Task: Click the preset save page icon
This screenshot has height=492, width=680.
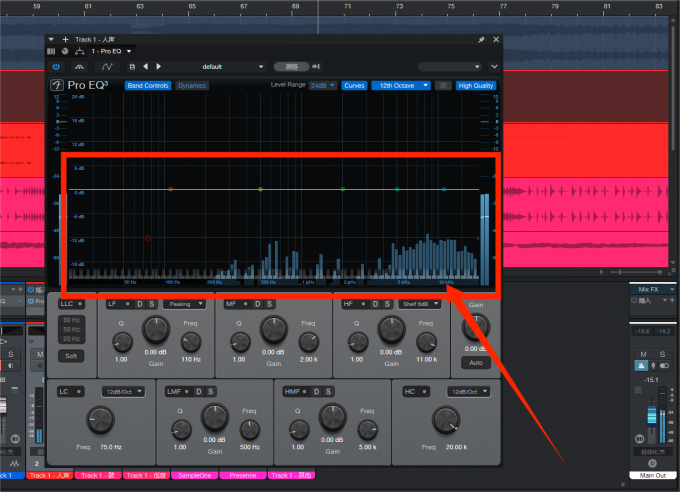Action: click(132, 67)
